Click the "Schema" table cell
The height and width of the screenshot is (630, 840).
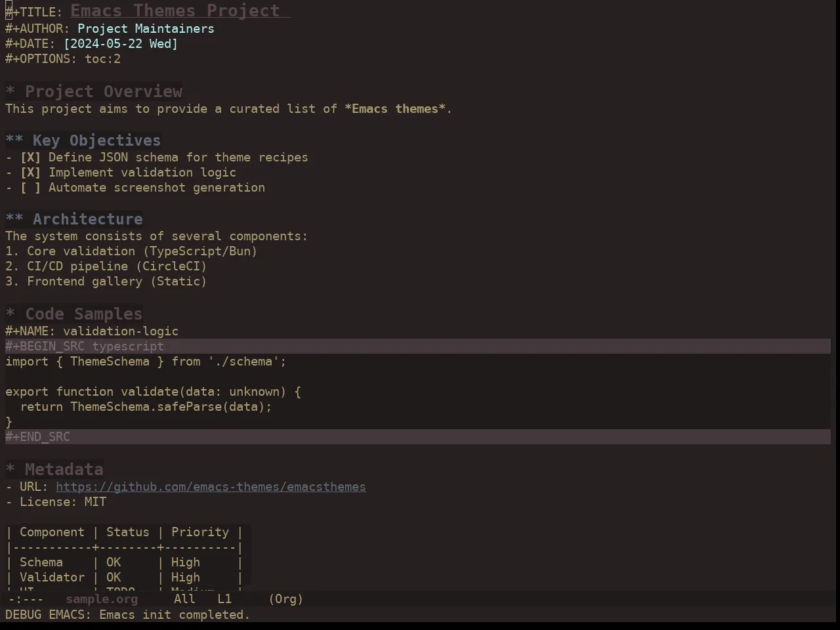pos(41,562)
